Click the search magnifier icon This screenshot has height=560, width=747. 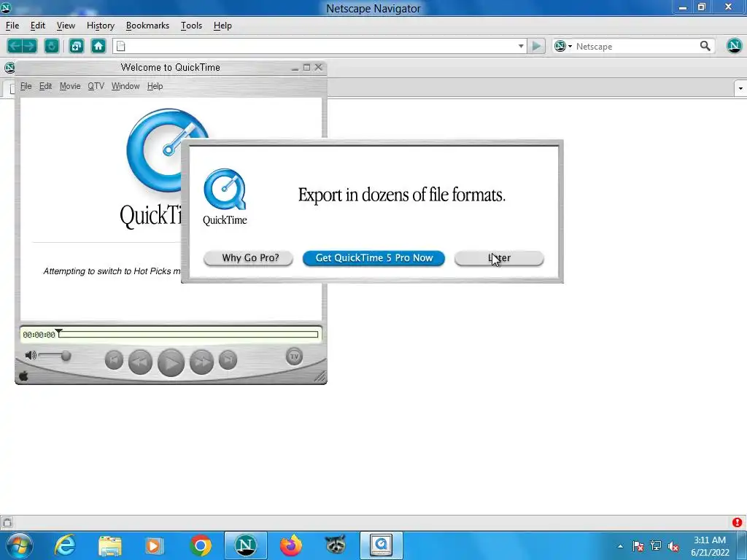click(x=705, y=46)
